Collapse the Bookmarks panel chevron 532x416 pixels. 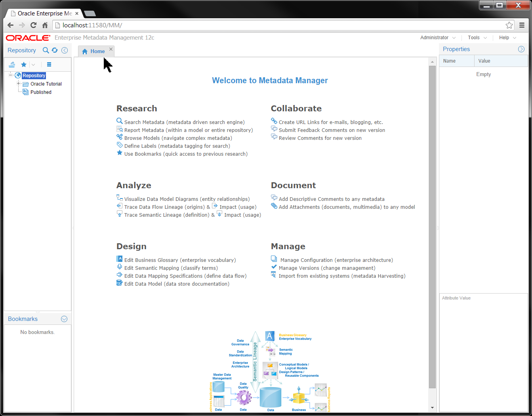pyautogui.click(x=64, y=319)
